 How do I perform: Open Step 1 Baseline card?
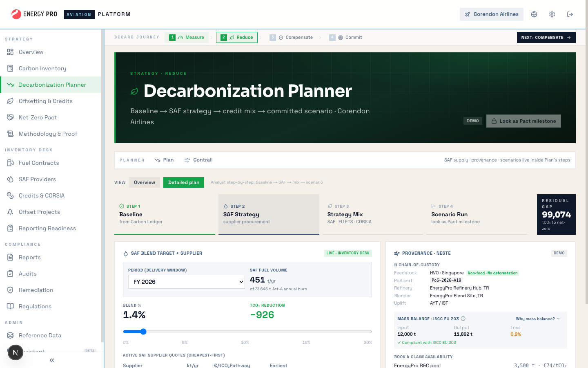click(x=165, y=214)
